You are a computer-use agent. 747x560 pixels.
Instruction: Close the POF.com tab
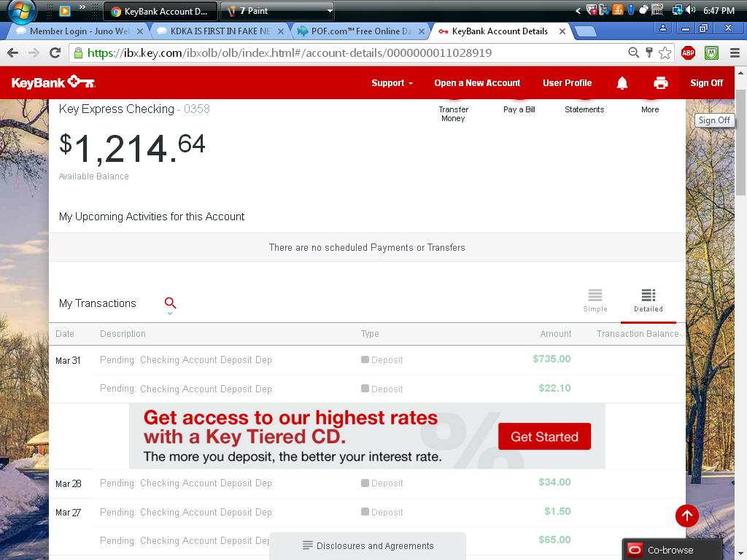tap(421, 31)
